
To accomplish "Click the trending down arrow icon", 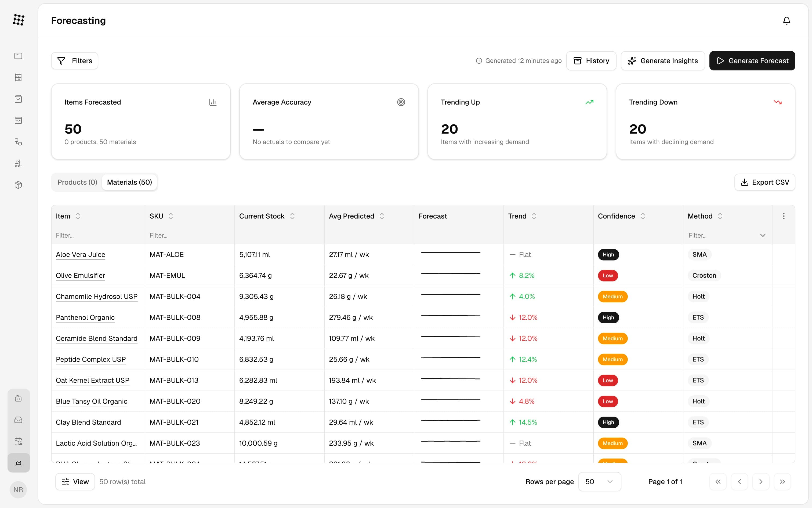I will pyautogui.click(x=777, y=102).
